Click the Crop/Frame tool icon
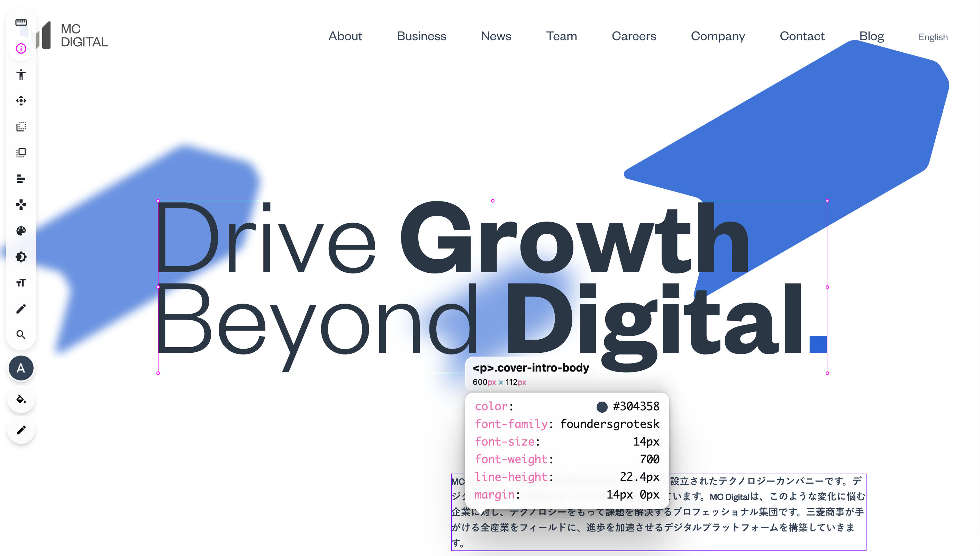The height and width of the screenshot is (556, 980). (21, 152)
